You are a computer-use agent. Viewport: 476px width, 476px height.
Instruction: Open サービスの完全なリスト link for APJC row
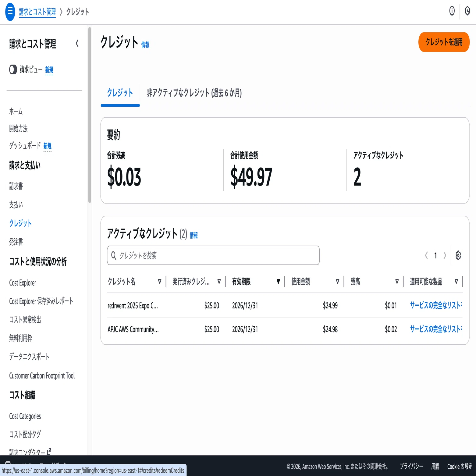436,329
